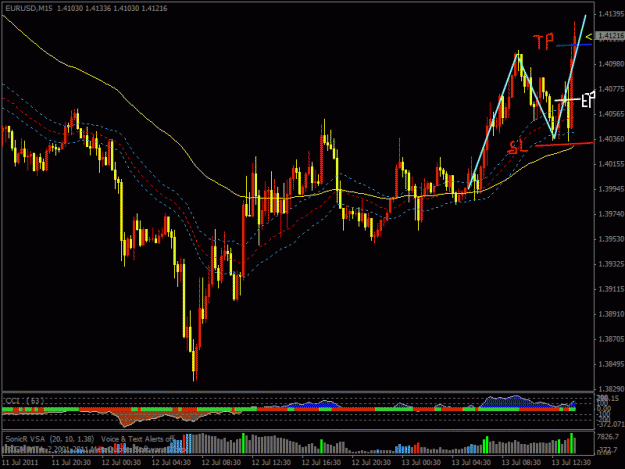Click the 11 Jul 2011 date label
This screenshot has width=625, height=469.
click(20, 462)
